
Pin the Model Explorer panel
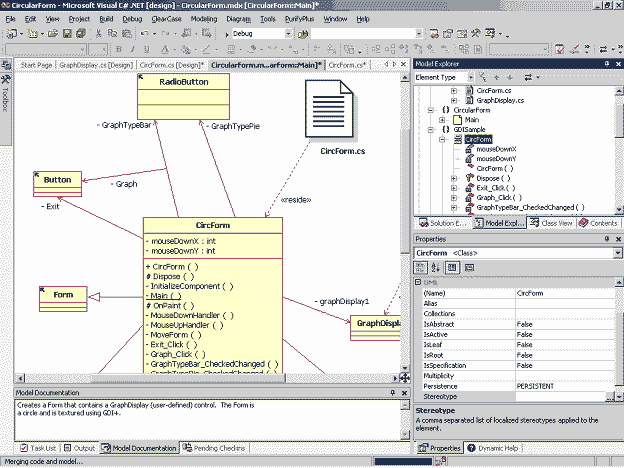(x=606, y=64)
